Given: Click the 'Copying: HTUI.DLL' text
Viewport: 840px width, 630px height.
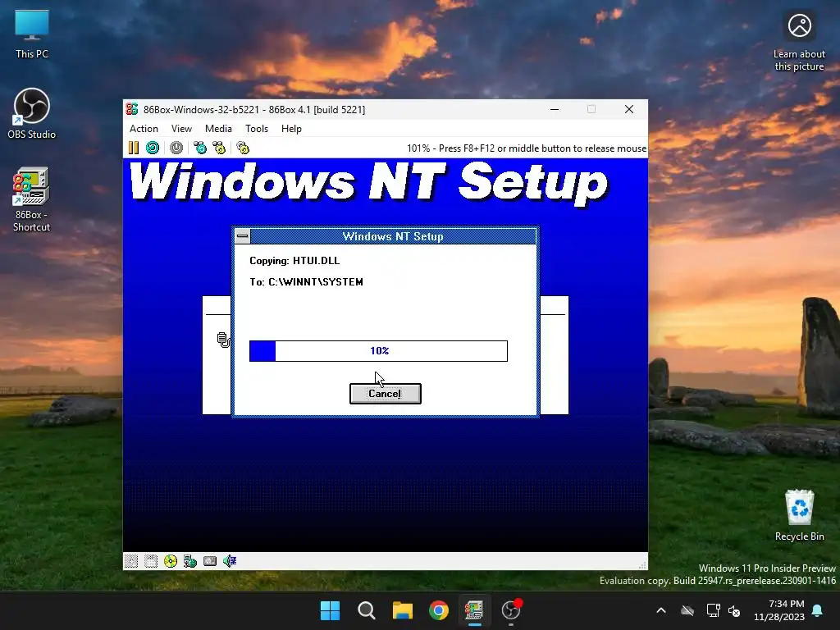Looking at the screenshot, I should pyautogui.click(x=294, y=261).
